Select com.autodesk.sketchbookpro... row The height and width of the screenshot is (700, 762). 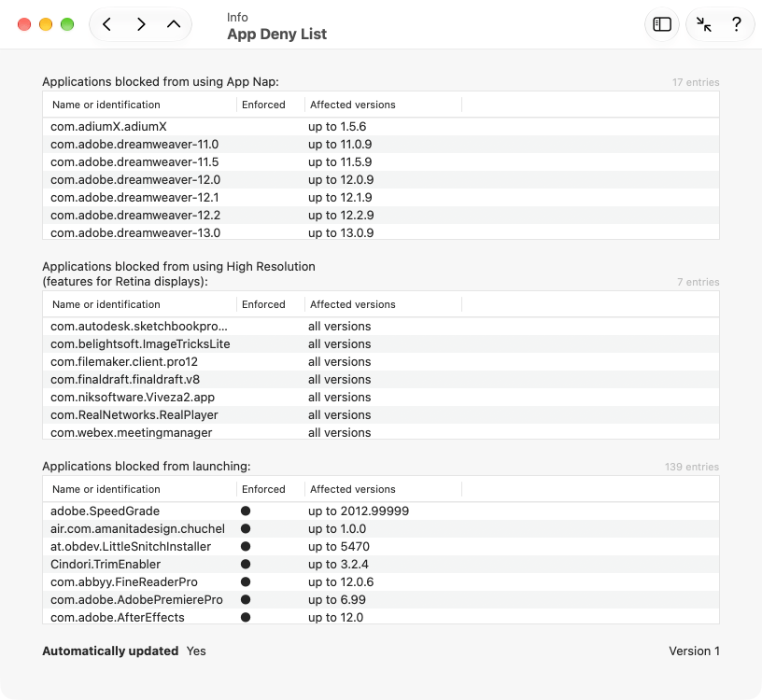click(381, 327)
